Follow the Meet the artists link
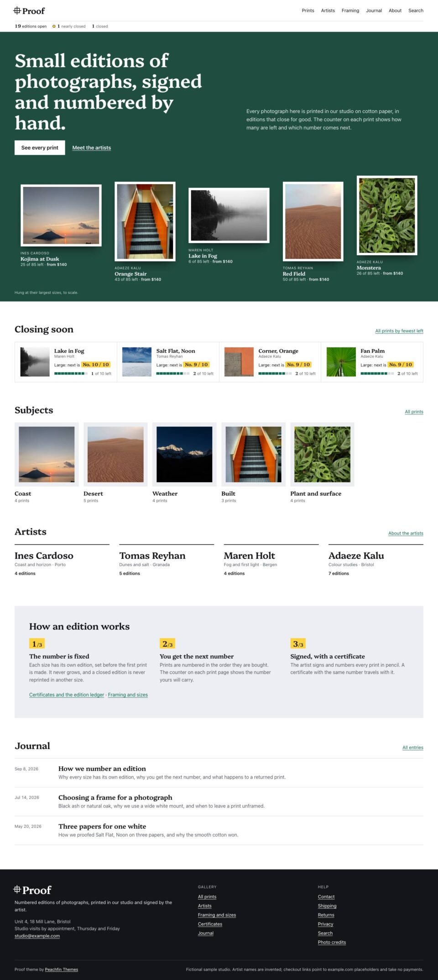This screenshot has height=980, width=438. click(92, 148)
